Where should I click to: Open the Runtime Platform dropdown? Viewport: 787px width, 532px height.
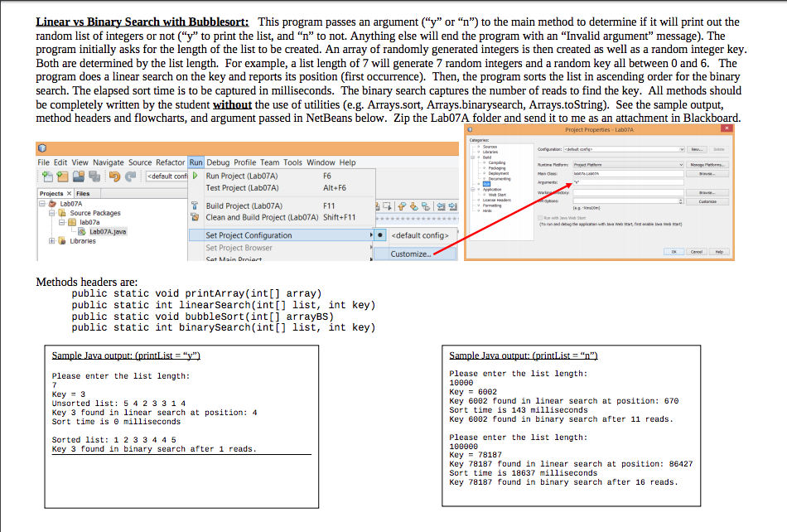point(682,164)
